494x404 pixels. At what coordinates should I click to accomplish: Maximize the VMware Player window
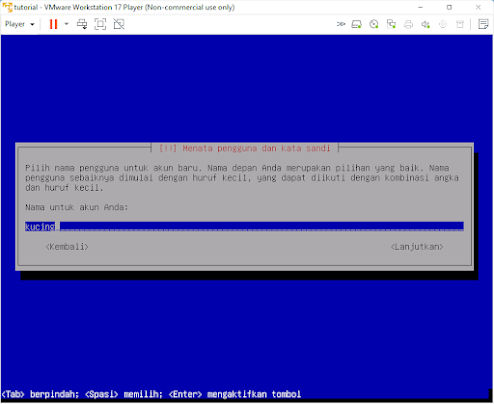449,7
